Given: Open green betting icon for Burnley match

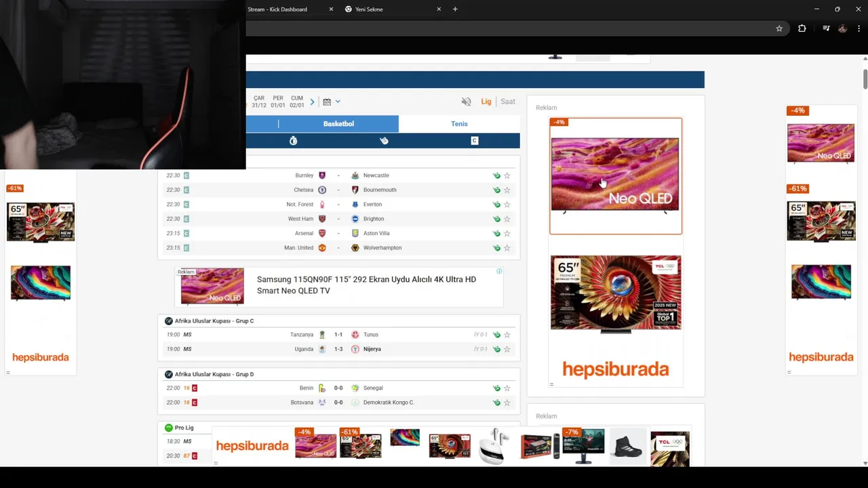Looking at the screenshot, I should point(496,176).
